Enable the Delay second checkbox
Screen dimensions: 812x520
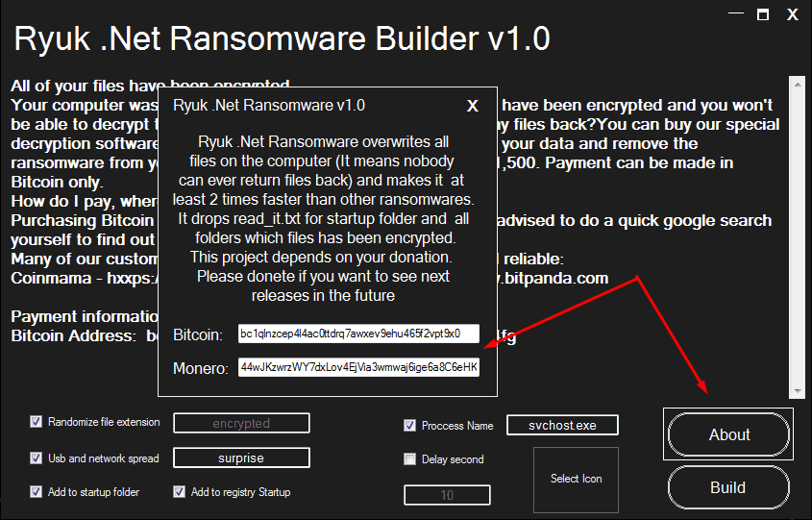[409, 458]
